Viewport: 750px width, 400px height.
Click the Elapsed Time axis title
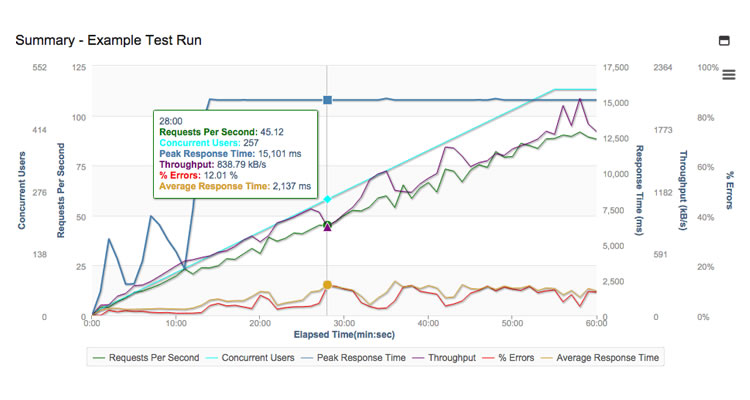(x=344, y=334)
